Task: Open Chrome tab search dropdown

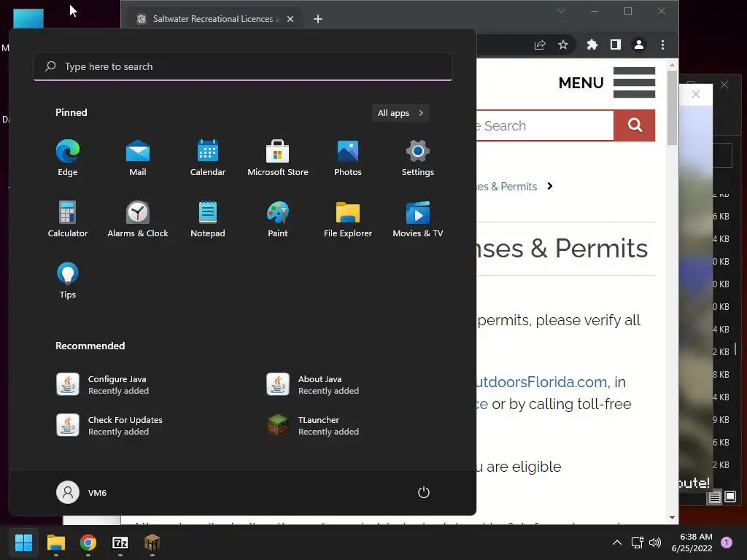Action: pos(561,11)
